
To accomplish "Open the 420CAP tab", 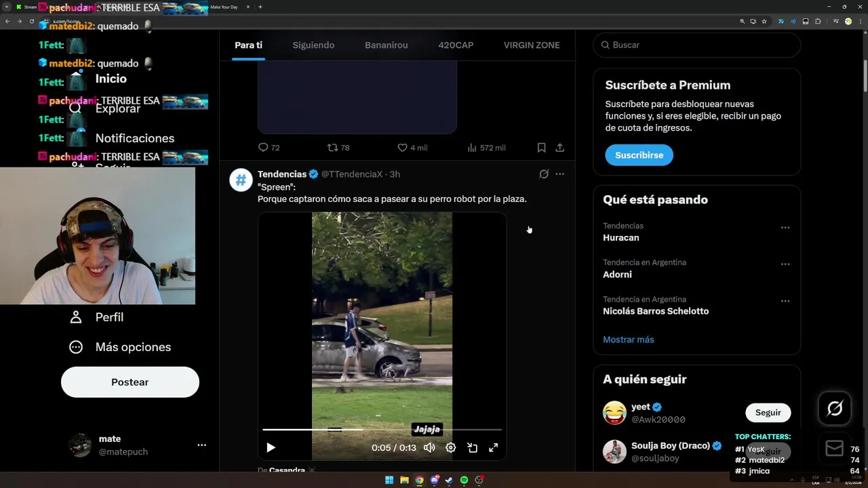I will [x=456, y=45].
